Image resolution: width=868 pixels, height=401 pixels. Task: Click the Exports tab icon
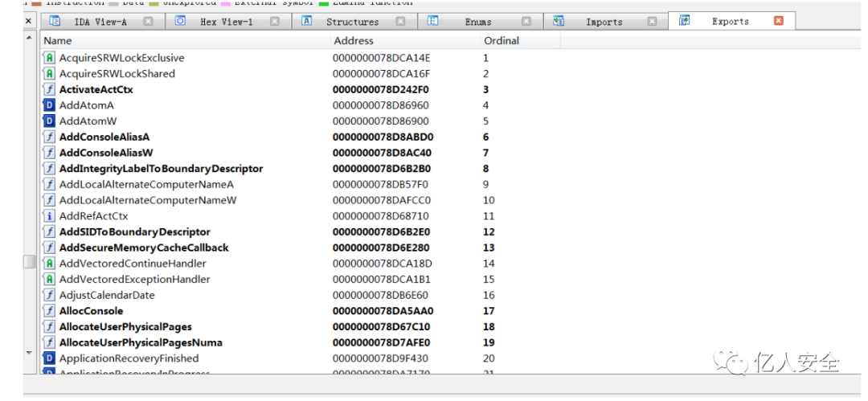685,21
